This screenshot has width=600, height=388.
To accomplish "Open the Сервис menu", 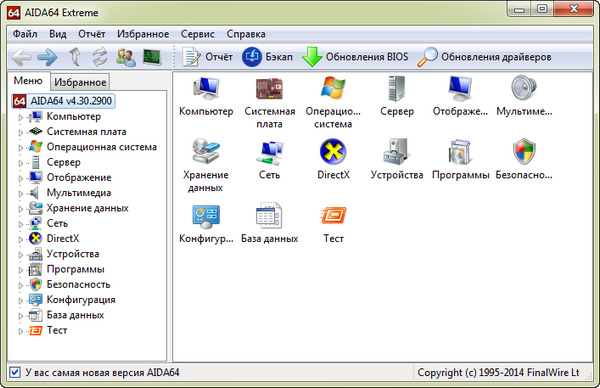I will click(x=197, y=34).
